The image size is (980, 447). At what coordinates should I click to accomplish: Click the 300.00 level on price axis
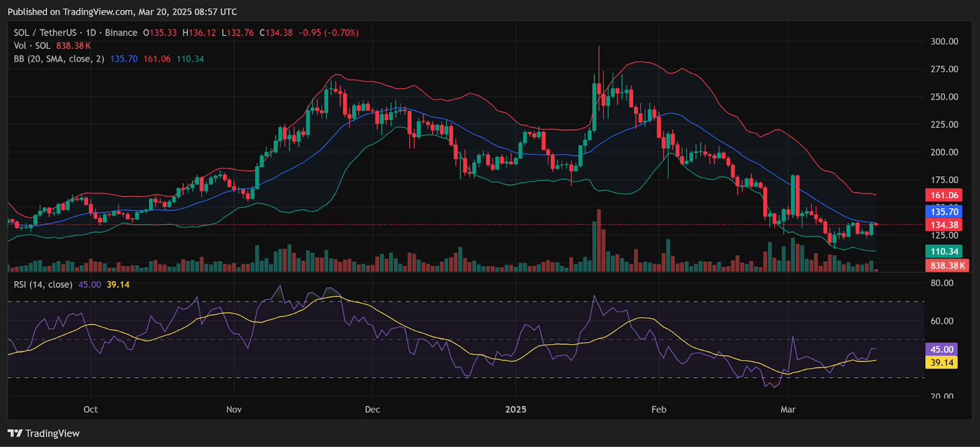[x=944, y=42]
